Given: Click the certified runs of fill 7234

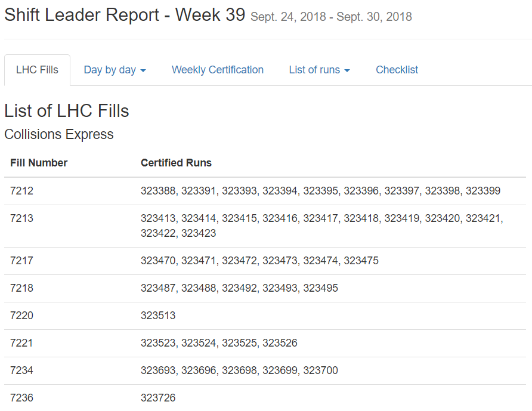Looking at the screenshot, I should [239, 370].
